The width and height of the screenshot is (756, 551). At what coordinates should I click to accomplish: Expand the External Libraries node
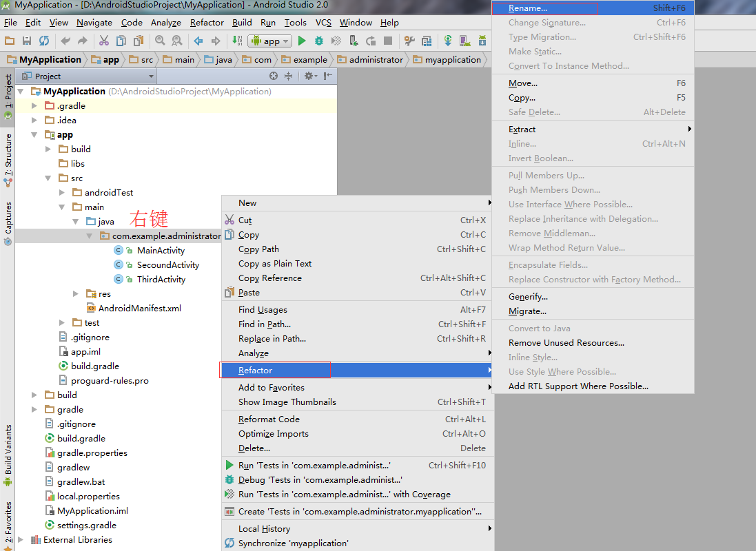[x=20, y=540]
